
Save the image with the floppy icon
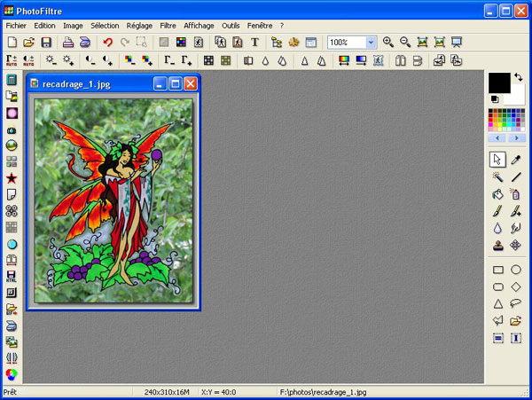(x=46, y=42)
